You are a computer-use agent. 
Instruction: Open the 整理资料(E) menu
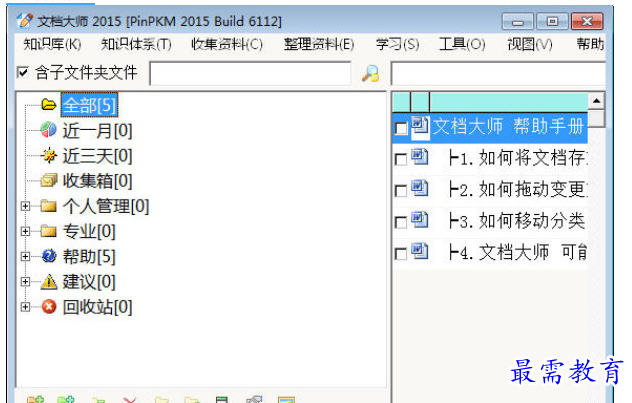[319, 44]
